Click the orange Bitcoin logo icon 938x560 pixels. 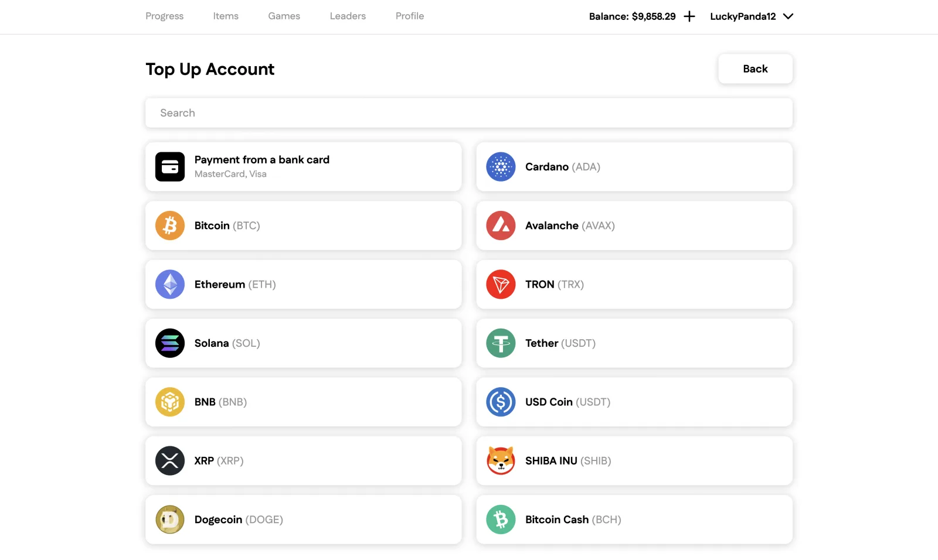click(170, 226)
